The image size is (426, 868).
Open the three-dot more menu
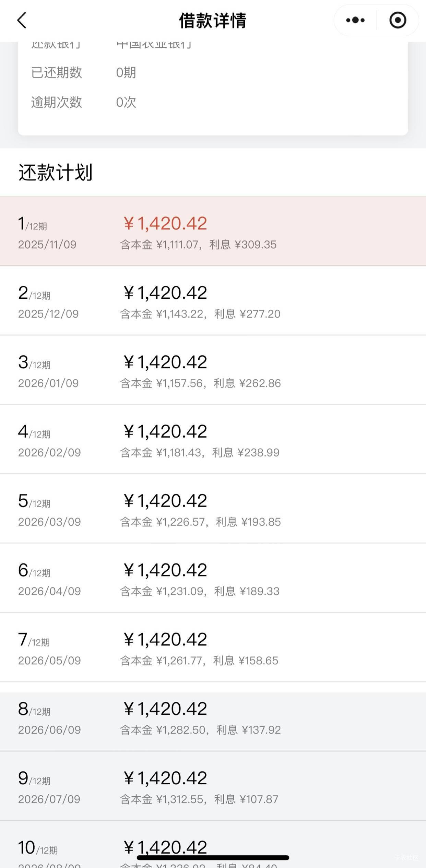coord(355,20)
